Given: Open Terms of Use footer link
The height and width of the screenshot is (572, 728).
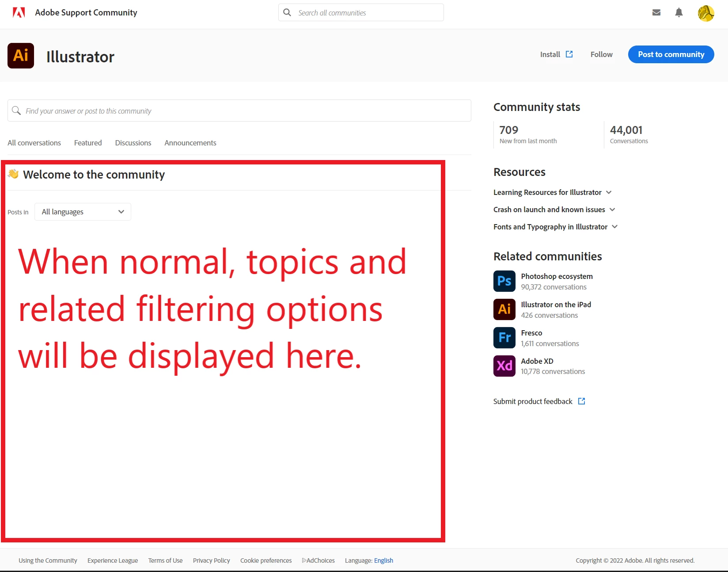Looking at the screenshot, I should pyautogui.click(x=165, y=561).
